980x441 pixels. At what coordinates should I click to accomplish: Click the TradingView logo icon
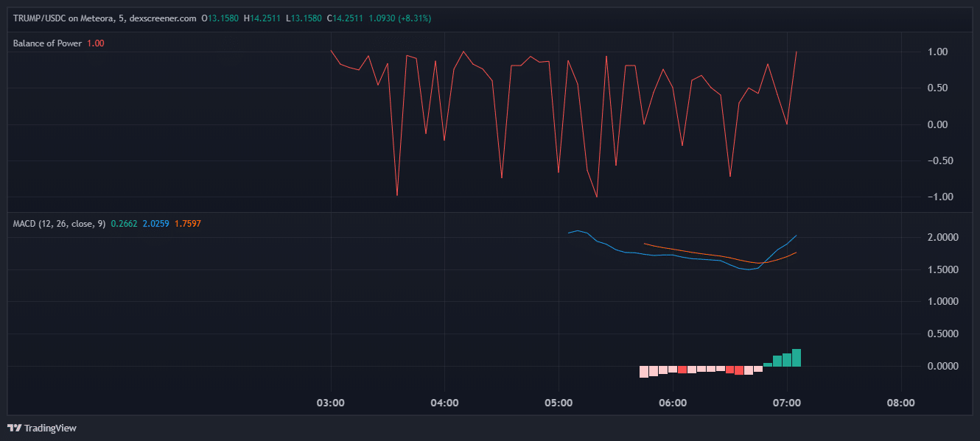pos(14,428)
